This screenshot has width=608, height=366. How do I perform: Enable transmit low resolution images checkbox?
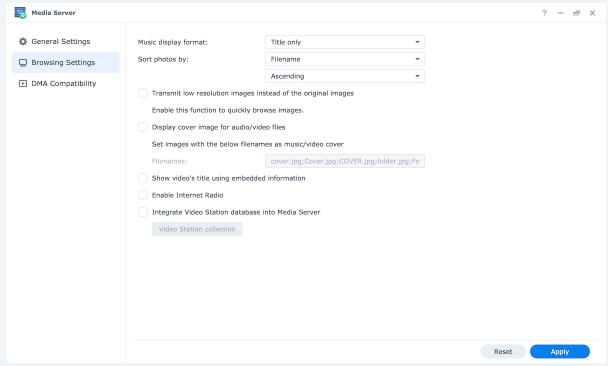143,93
